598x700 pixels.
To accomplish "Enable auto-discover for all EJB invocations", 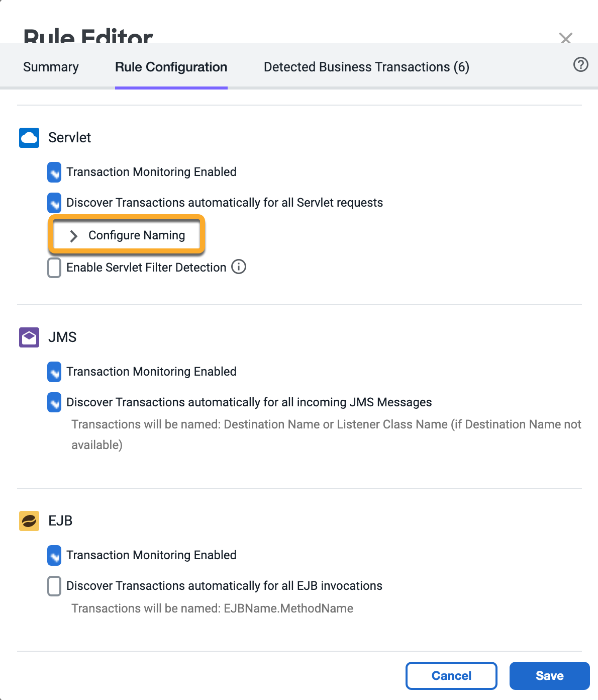I will coord(54,586).
